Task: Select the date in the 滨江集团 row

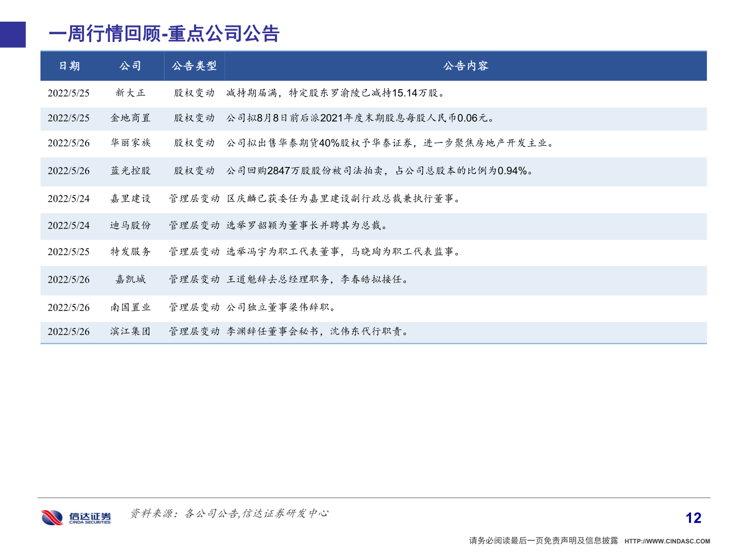Action: click(68, 332)
